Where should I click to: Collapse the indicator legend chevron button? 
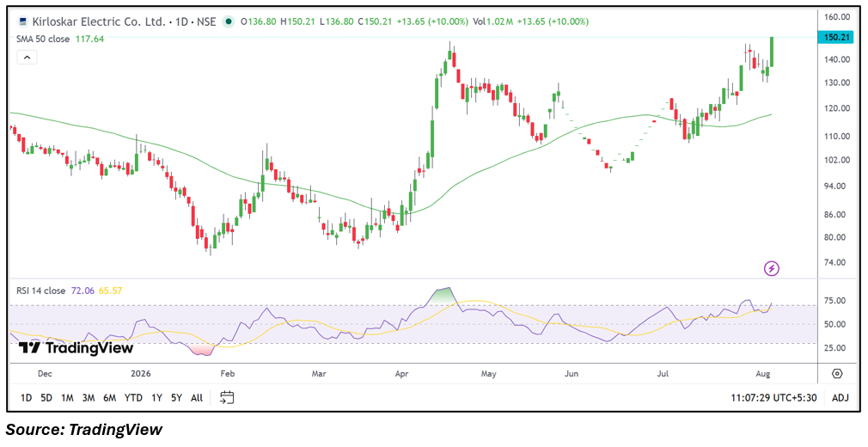pos(28,57)
